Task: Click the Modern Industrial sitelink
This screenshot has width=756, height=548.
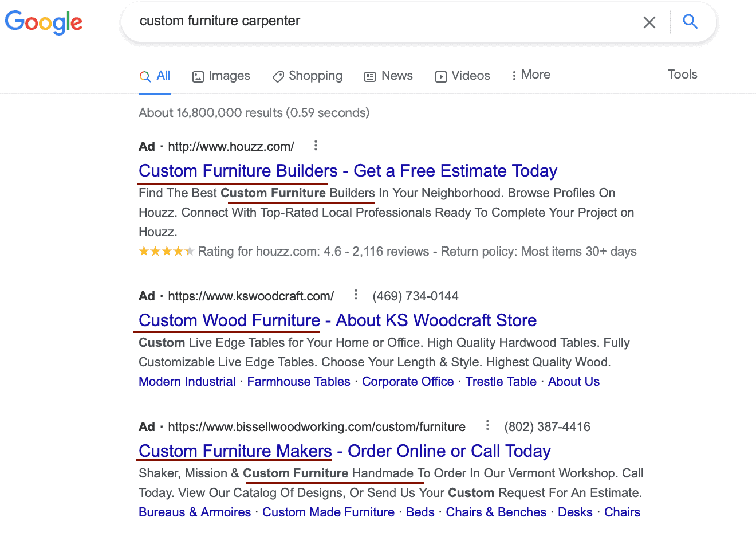Action: [187, 382]
